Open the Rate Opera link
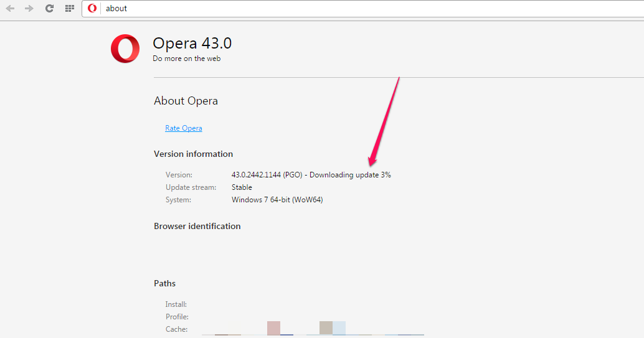 [184, 128]
